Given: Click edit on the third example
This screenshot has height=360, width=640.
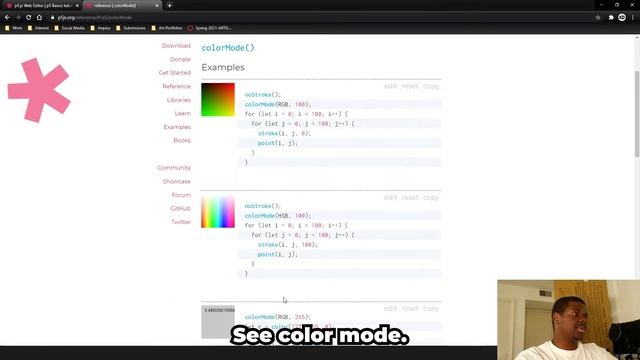Looking at the screenshot, I should 390,309.
